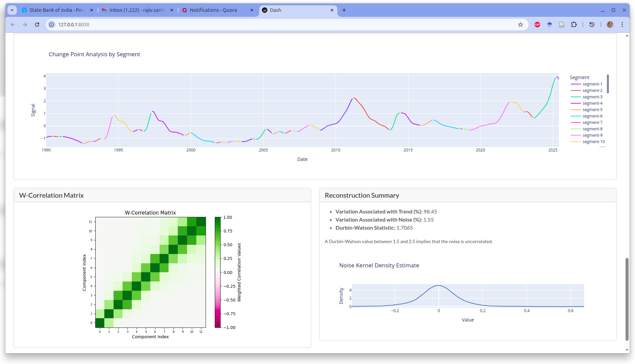This screenshot has width=635, height=364.
Task: Click the page's vertical scrollbar thumb
Action: pos(627,299)
